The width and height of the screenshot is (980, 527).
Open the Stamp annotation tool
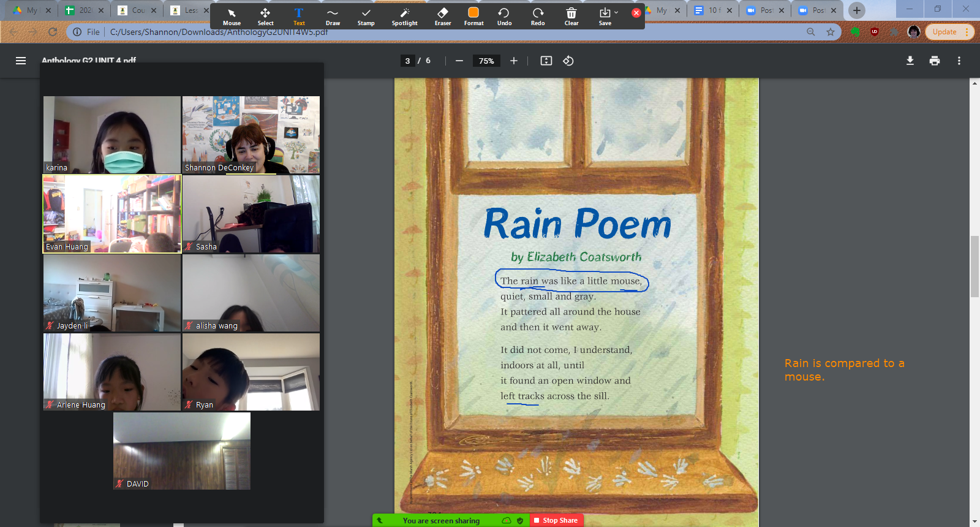click(366, 17)
